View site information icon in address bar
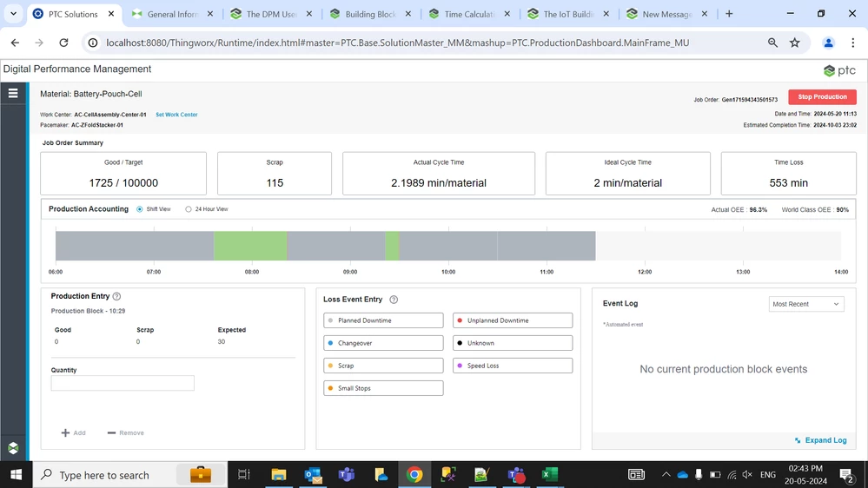 pos(93,43)
